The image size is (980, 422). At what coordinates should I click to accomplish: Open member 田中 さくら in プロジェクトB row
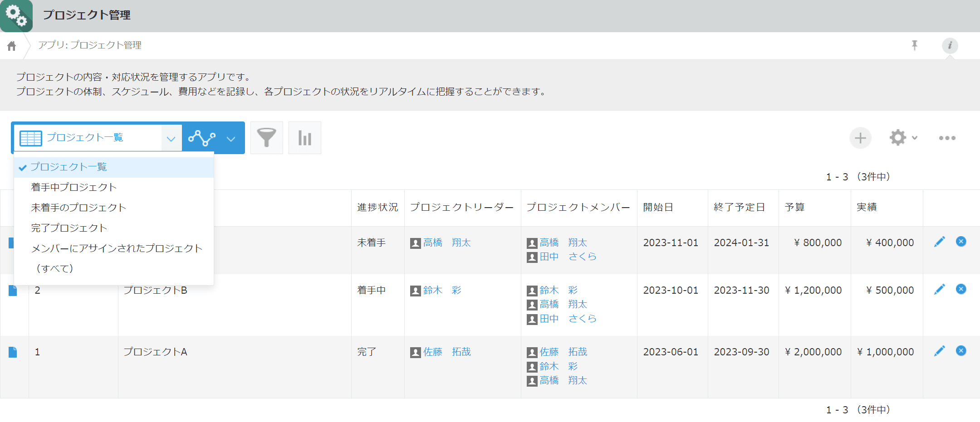(568, 319)
